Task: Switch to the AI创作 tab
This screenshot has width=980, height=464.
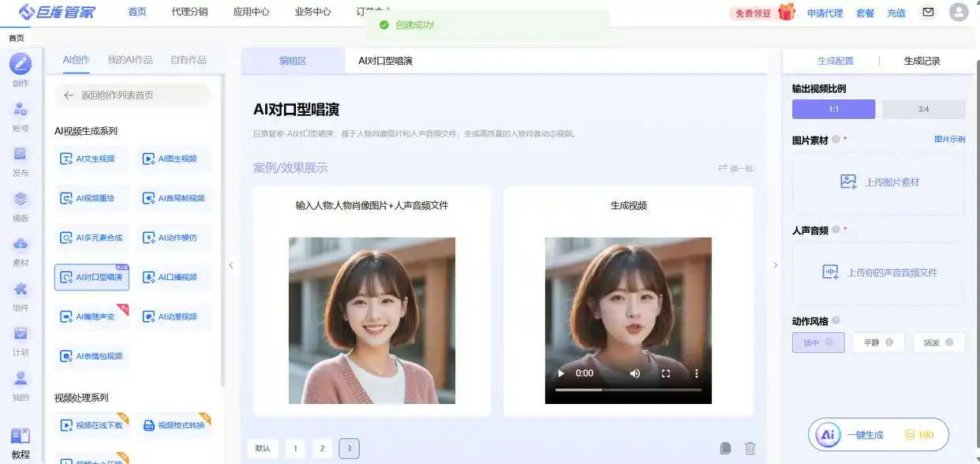Action: pyautogui.click(x=77, y=60)
